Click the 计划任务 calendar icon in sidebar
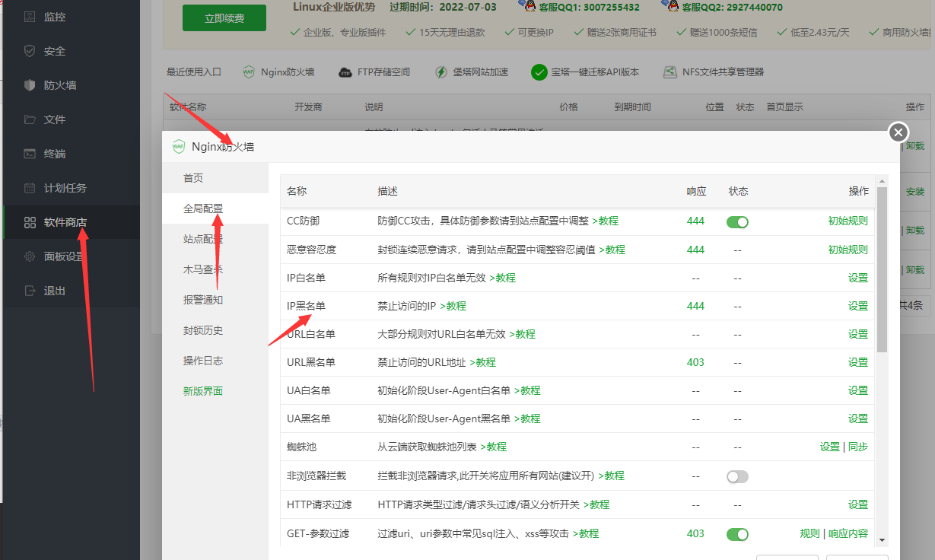Viewport: 935px width, 560px height. [30, 188]
